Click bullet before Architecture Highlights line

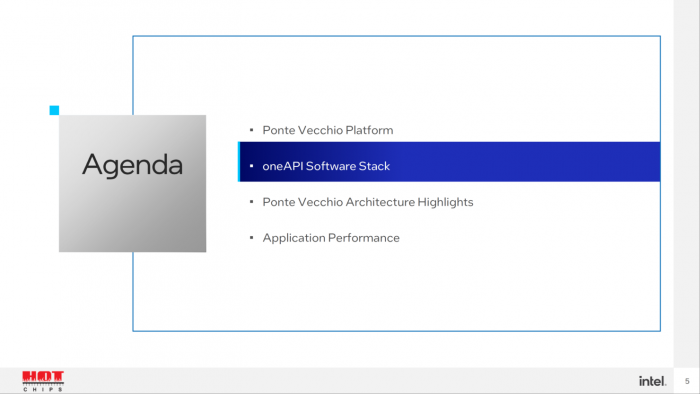[251, 202]
